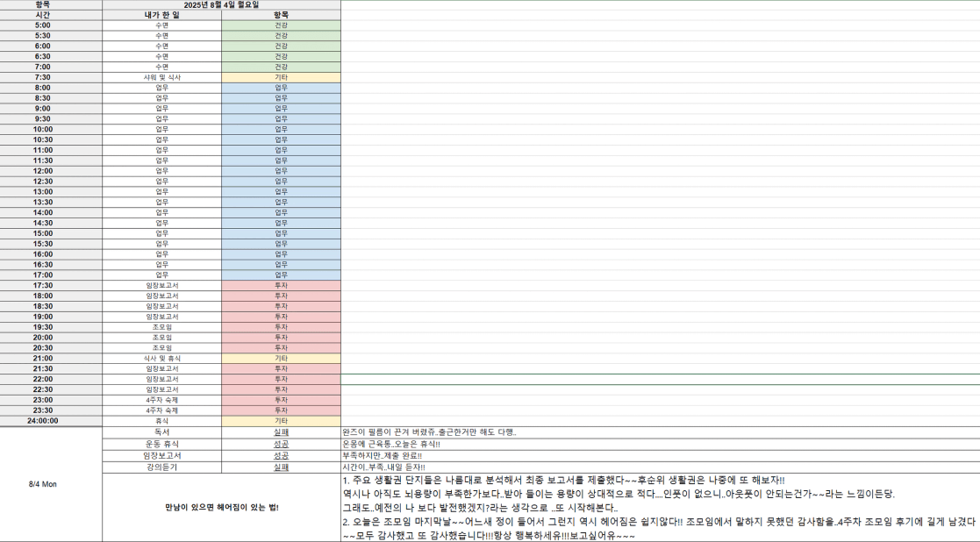This screenshot has height=542, width=980.
Task: Click blue 업무 category cell in 17:00 row
Action: point(282,275)
